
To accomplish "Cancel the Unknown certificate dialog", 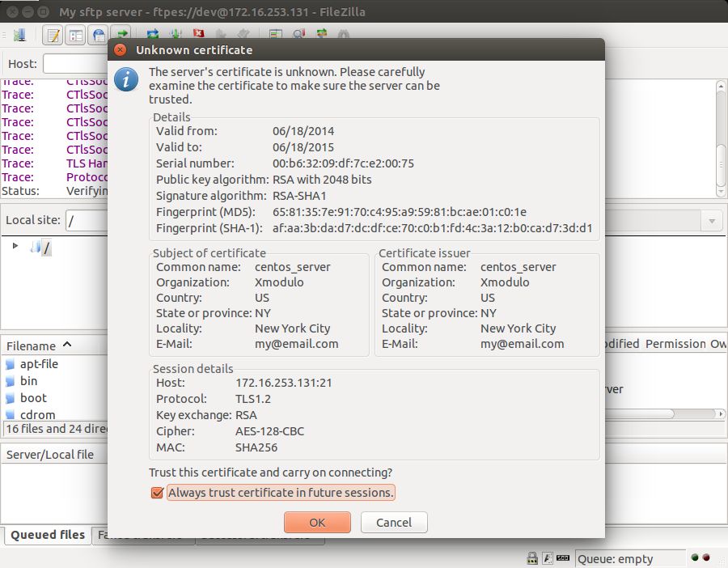I will coord(394,523).
